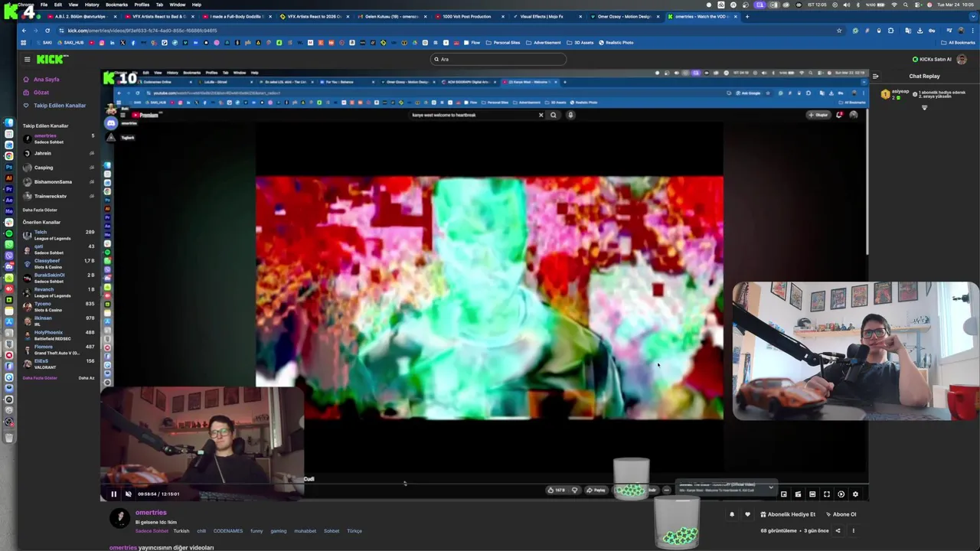
Task: Collapse recommended list with 'Daha Az'
Action: coord(87,378)
